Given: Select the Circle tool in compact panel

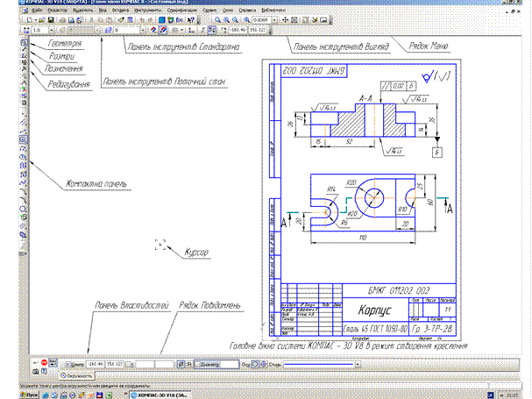Looking at the screenshot, I should pos(24,139).
